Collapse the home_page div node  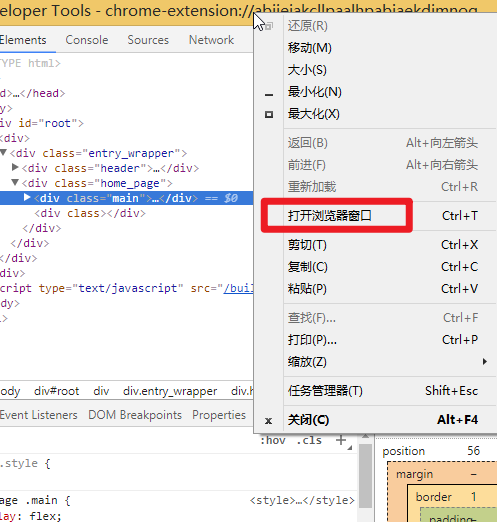[x=15, y=182]
